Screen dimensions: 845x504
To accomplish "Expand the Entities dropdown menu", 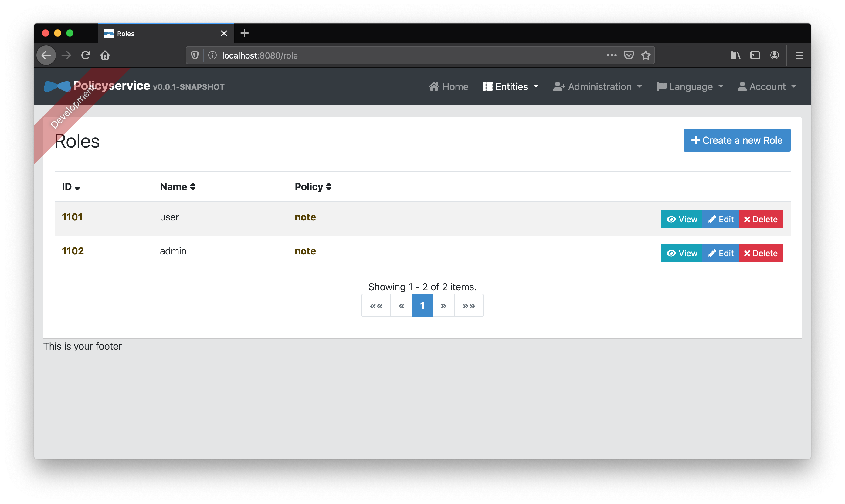I will click(x=511, y=86).
